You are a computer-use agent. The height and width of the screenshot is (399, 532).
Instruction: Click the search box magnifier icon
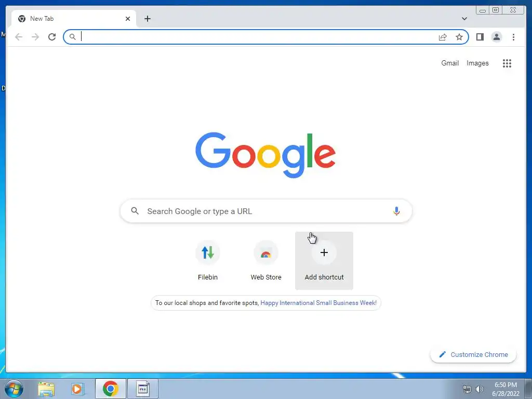click(135, 211)
